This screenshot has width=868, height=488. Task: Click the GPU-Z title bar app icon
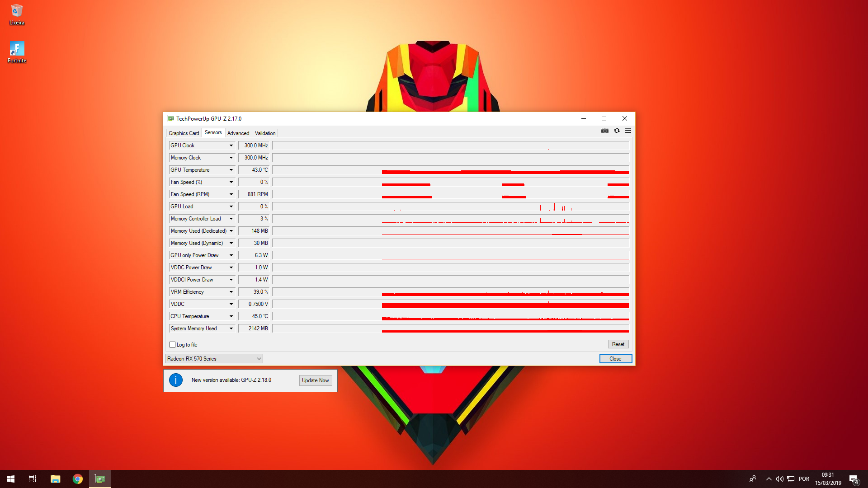[170, 119]
